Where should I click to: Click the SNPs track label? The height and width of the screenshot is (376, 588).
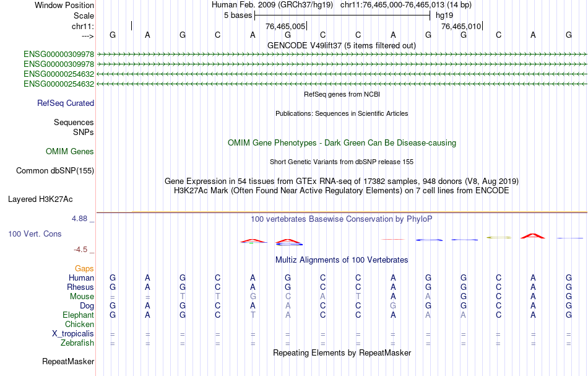click(x=84, y=132)
